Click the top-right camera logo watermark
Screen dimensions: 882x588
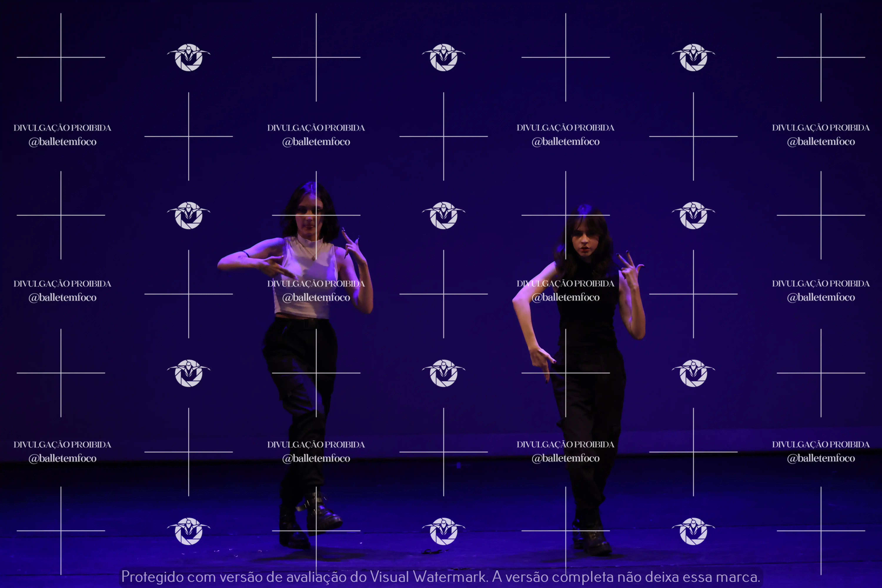tap(693, 57)
